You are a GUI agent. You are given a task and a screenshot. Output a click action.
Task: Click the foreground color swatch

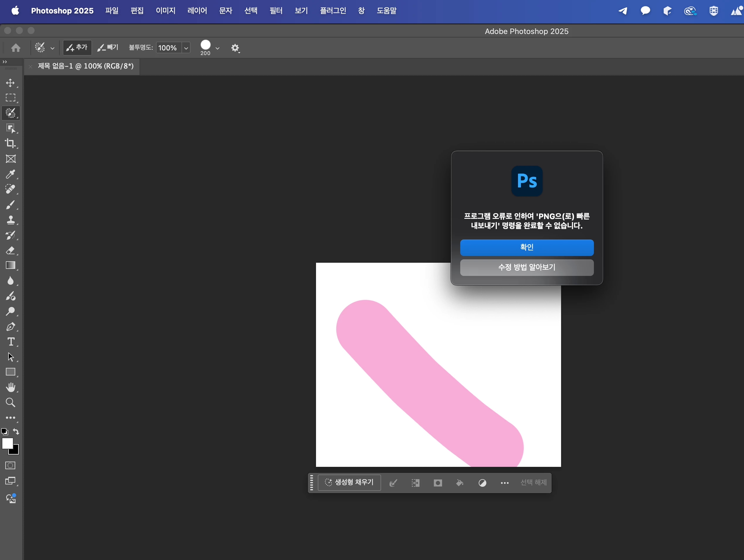tap(7, 444)
